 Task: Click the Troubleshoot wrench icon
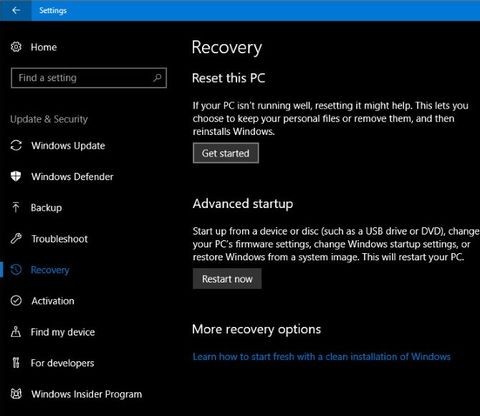point(16,239)
